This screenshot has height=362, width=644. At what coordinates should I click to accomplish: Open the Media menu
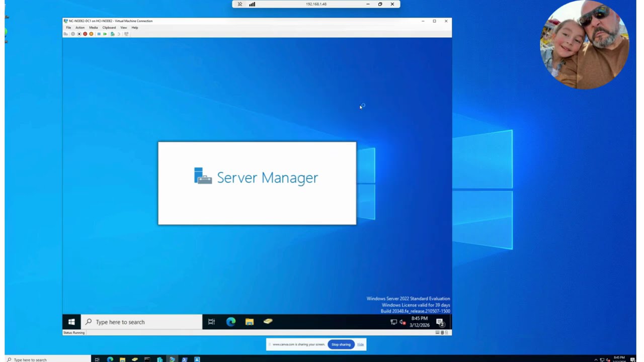point(94,28)
